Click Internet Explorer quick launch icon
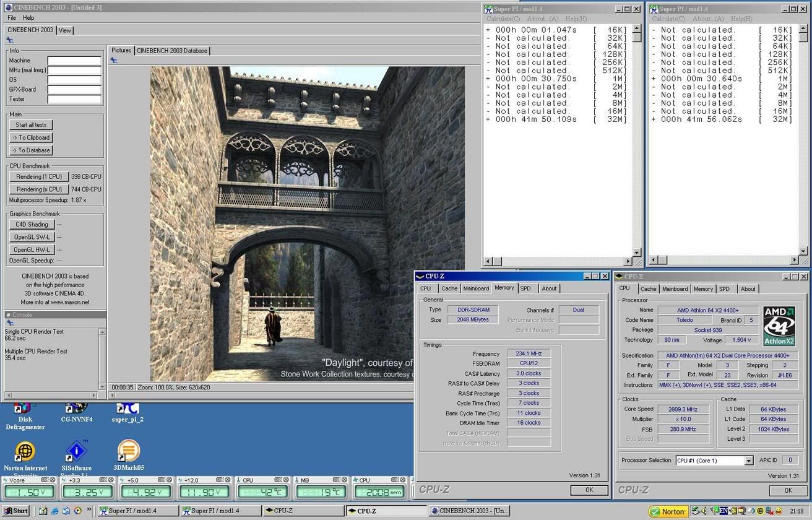This screenshot has width=812, height=520. coord(54,511)
